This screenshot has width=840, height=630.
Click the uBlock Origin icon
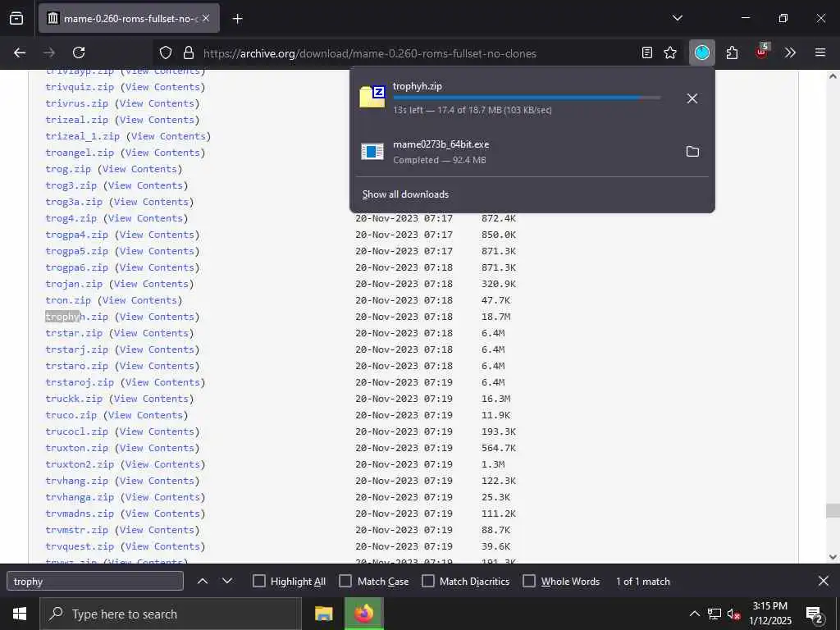[x=761, y=52]
